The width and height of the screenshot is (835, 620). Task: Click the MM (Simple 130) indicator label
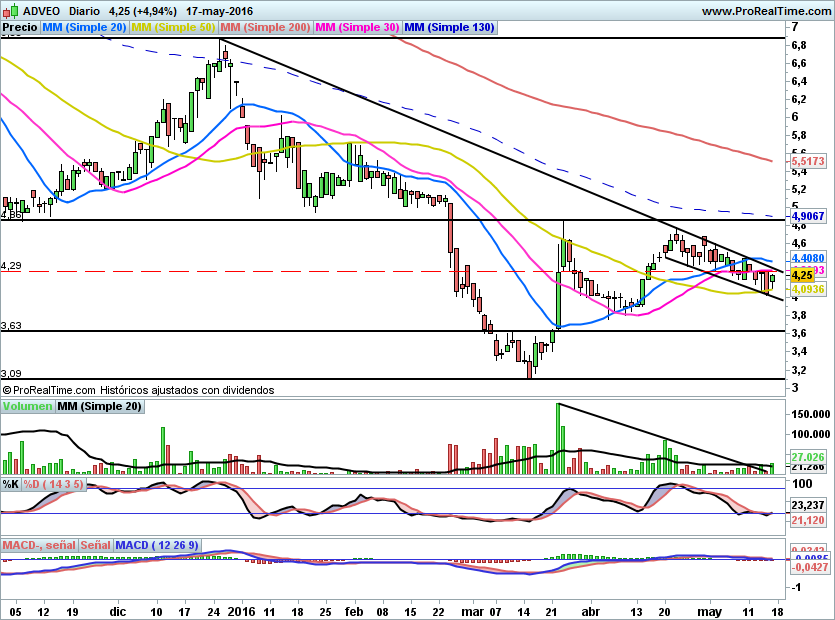(x=449, y=28)
